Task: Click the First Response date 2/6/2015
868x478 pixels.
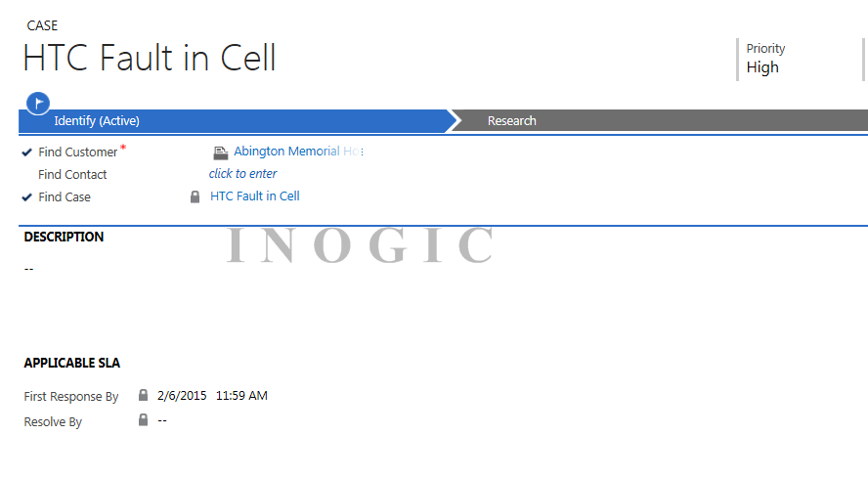Action: 182,396
